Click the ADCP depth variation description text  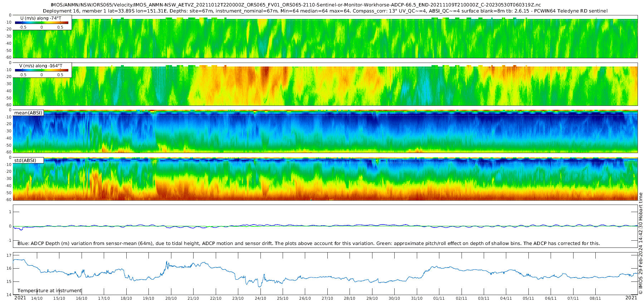coord(309,244)
